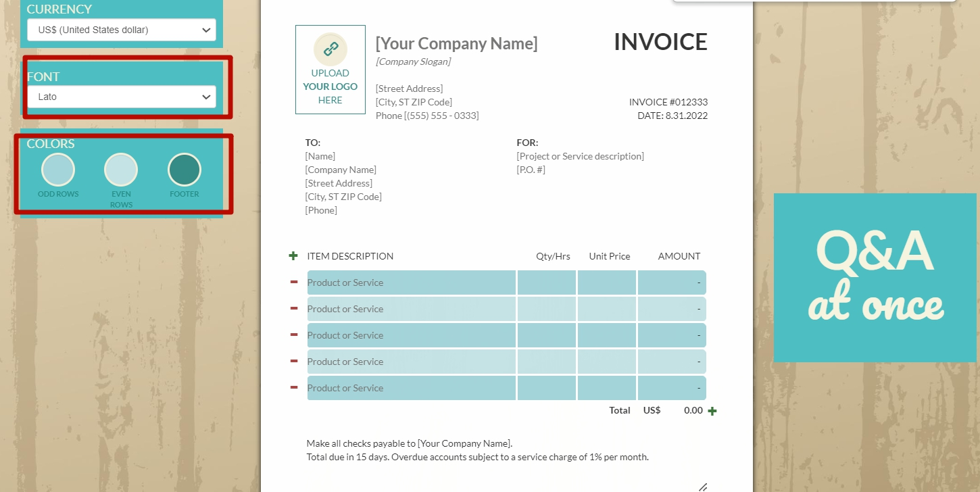This screenshot has width=980, height=492.
Task: Pick the Odd Rows color swatch
Action: (x=58, y=170)
